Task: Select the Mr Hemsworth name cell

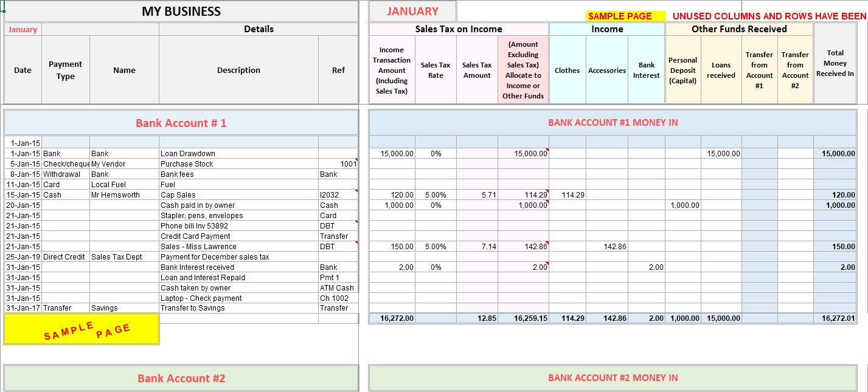Action: coord(124,195)
